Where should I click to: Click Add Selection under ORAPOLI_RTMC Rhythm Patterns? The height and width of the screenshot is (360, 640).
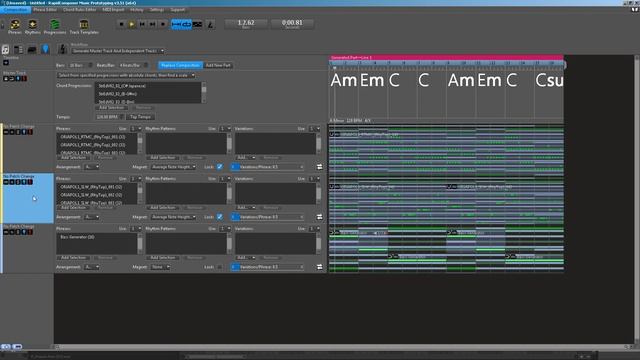163,158
